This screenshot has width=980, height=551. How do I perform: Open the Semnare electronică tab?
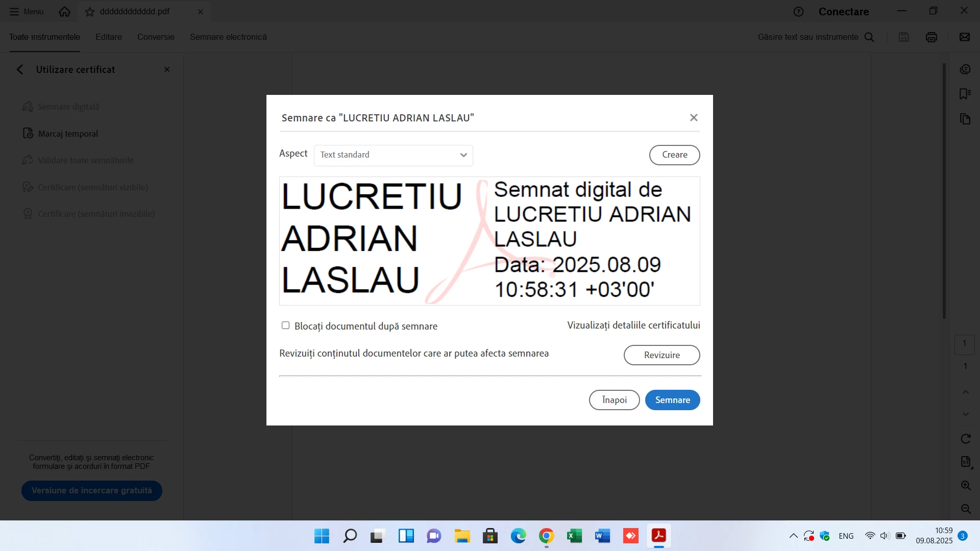tap(228, 37)
